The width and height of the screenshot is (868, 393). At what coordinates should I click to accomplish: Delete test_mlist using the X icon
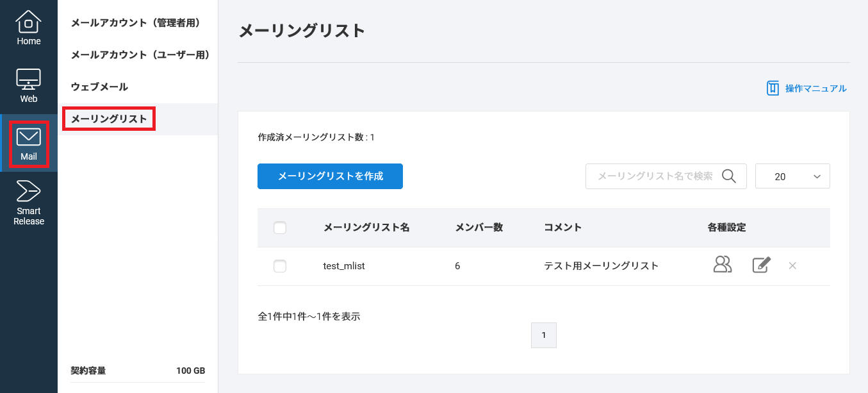coord(792,265)
